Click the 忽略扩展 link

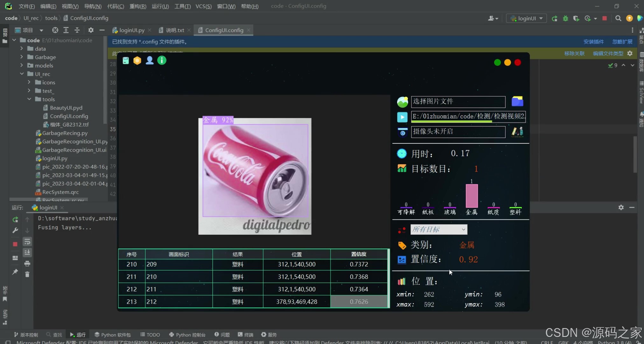click(622, 42)
